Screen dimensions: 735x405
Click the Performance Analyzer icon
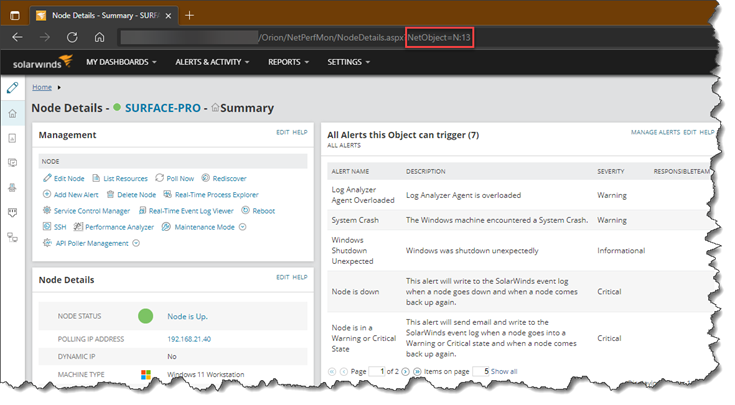pos(78,227)
